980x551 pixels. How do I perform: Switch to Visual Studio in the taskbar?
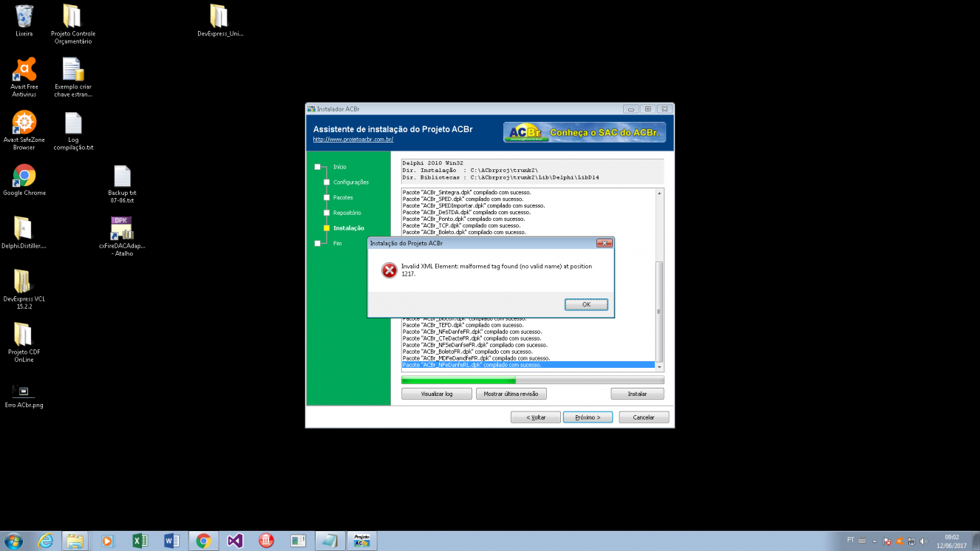pyautogui.click(x=235, y=541)
